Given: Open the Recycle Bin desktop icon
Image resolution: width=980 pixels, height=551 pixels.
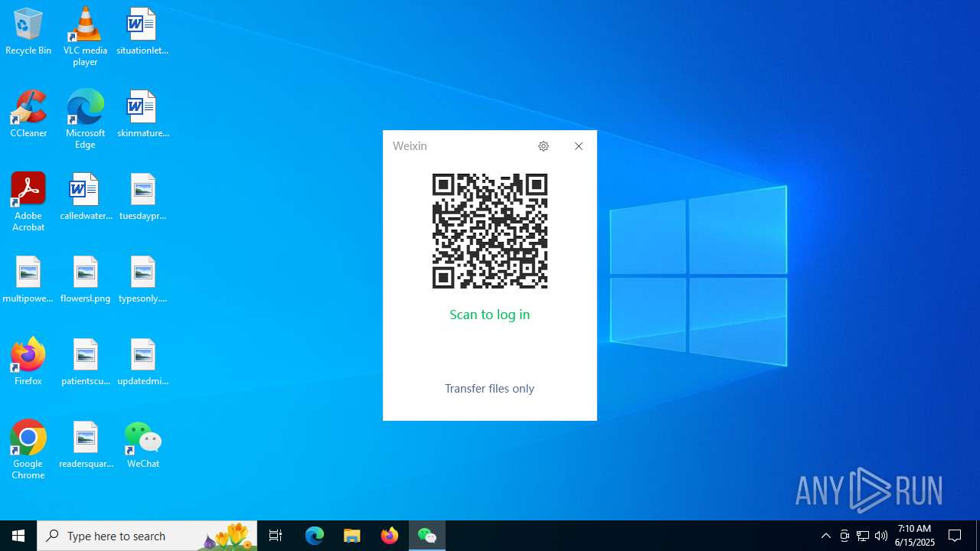Looking at the screenshot, I should pyautogui.click(x=28, y=31).
